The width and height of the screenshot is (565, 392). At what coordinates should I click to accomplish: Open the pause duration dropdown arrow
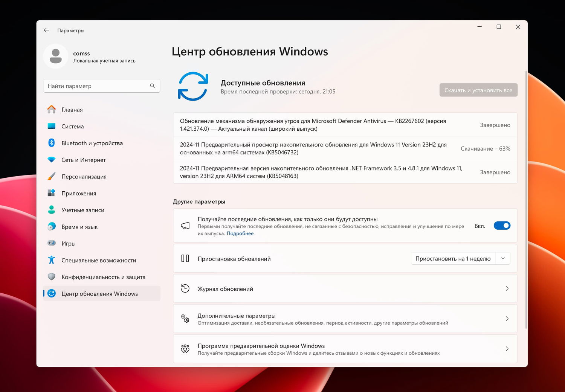pyautogui.click(x=503, y=258)
